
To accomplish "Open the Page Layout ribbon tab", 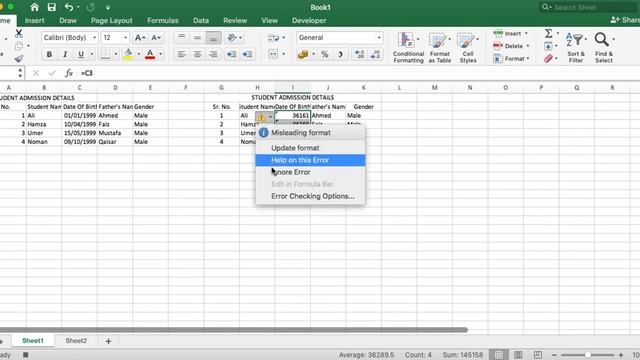I will (x=111, y=20).
